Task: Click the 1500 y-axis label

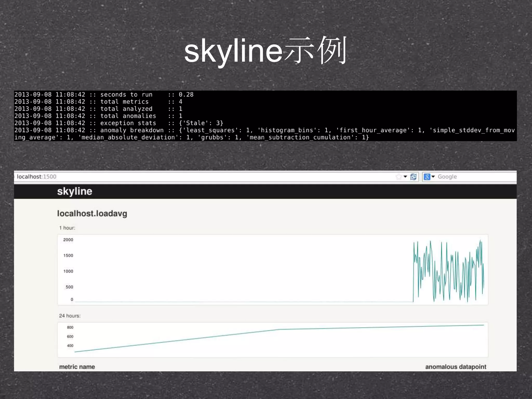Action: pyautogui.click(x=68, y=256)
